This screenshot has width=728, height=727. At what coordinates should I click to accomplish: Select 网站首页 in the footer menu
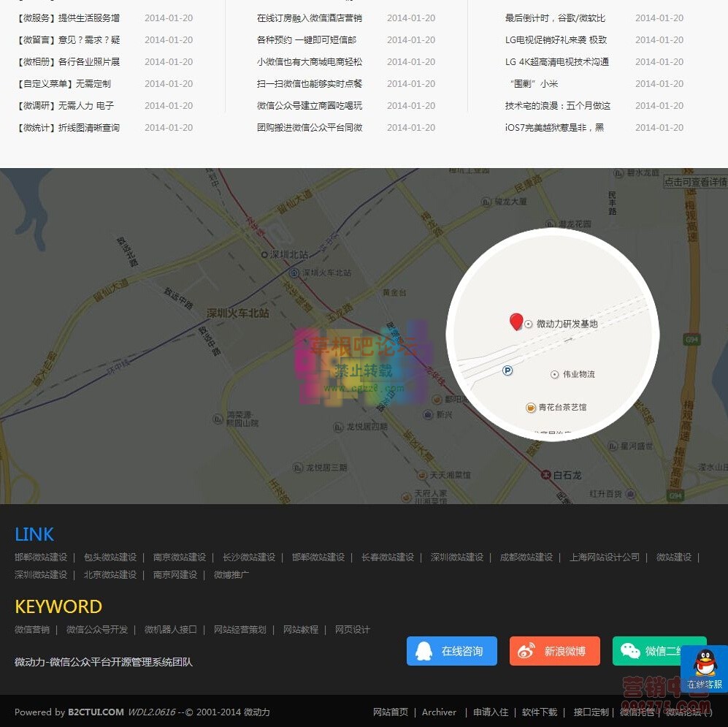point(391,712)
